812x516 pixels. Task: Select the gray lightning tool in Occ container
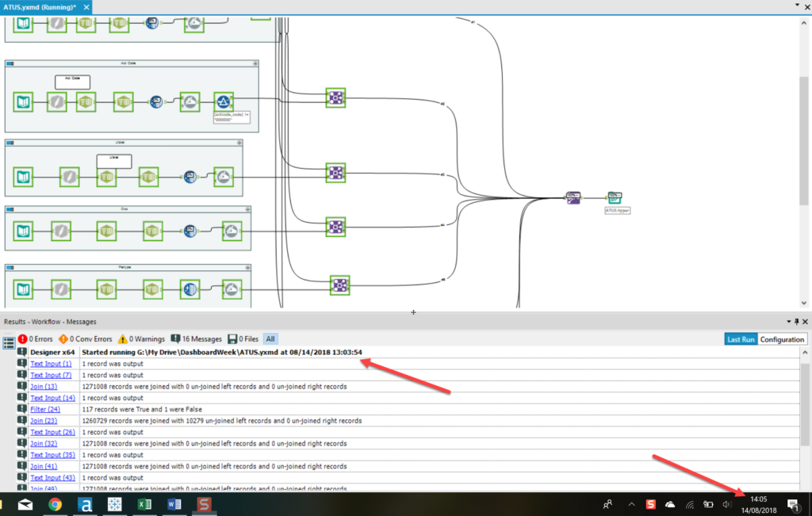61,231
